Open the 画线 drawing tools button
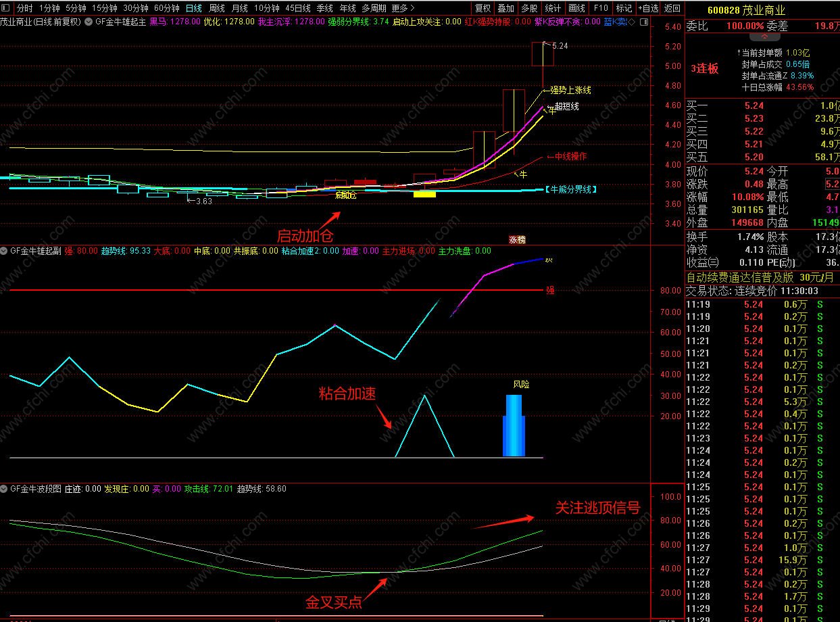The image size is (840, 622). (x=577, y=8)
